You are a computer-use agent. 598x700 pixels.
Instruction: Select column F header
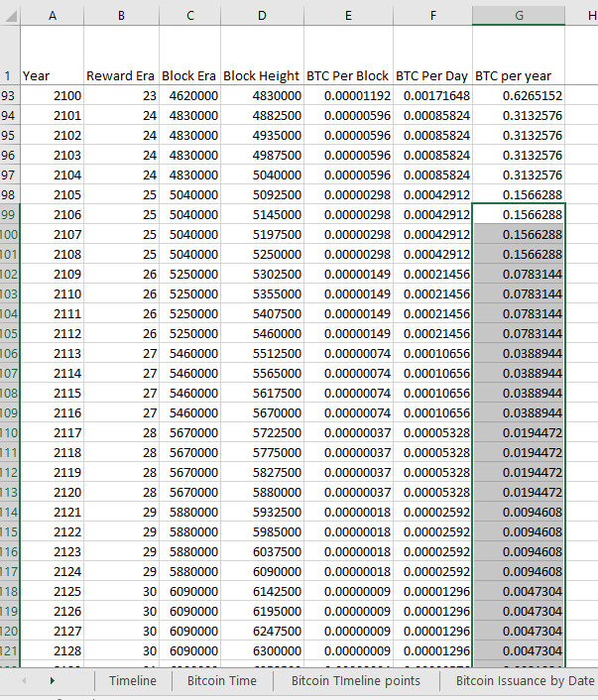(x=432, y=16)
